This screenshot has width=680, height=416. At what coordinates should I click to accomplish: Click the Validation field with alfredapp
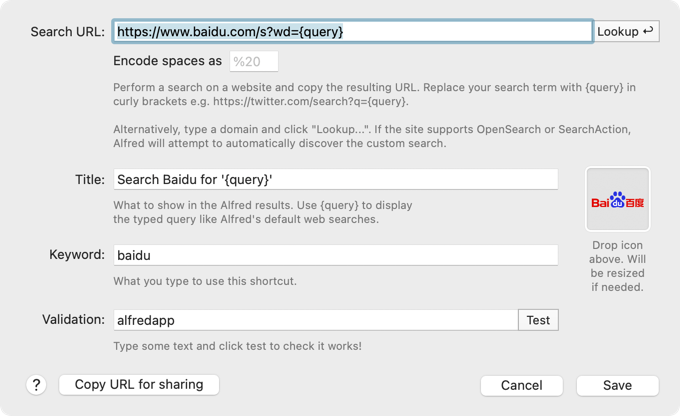[314, 320]
